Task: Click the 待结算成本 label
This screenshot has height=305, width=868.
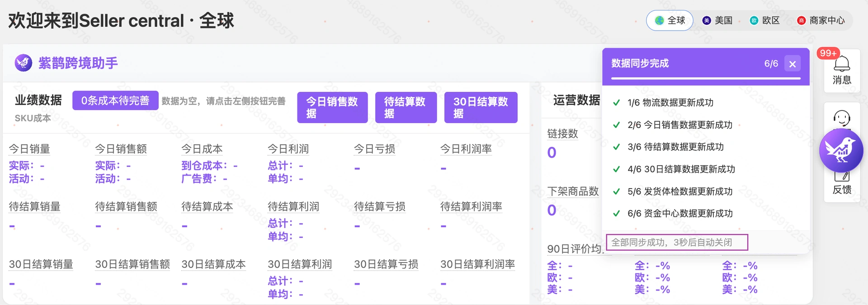Action: pyautogui.click(x=207, y=207)
